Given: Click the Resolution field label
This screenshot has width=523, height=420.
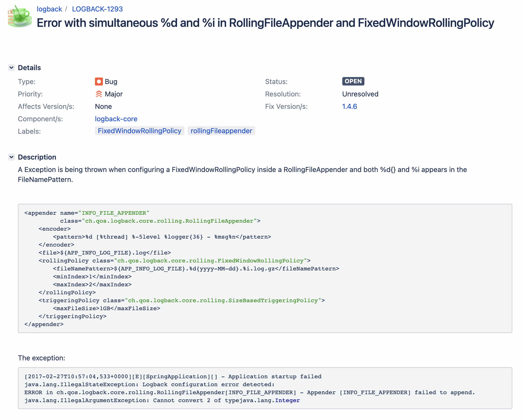Looking at the screenshot, I should [x=283, y=94].
